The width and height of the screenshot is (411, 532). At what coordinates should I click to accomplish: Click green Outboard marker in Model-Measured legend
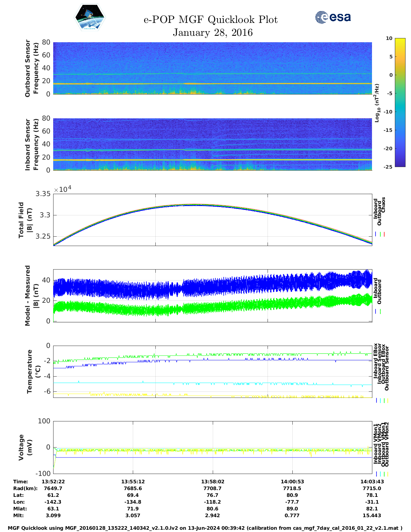380,311
